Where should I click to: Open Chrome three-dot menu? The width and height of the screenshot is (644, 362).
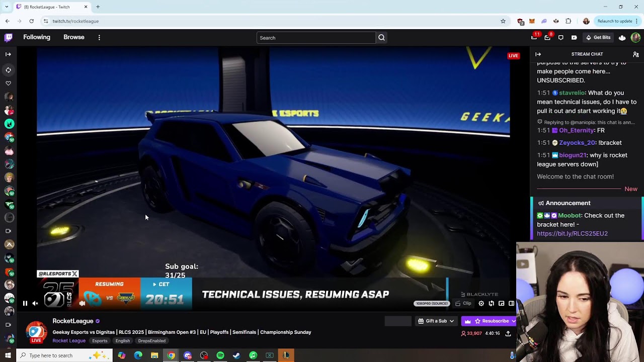click(636, 21)
